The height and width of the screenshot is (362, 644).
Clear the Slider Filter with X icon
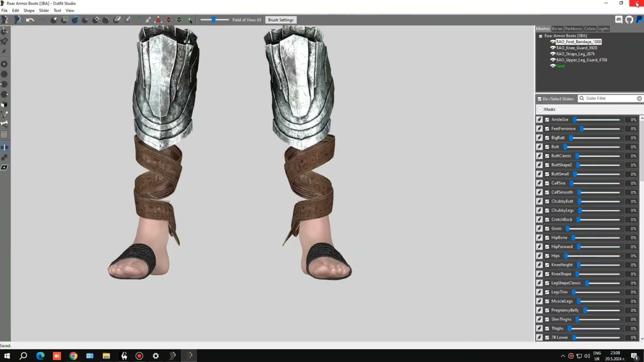click(639, 99)
